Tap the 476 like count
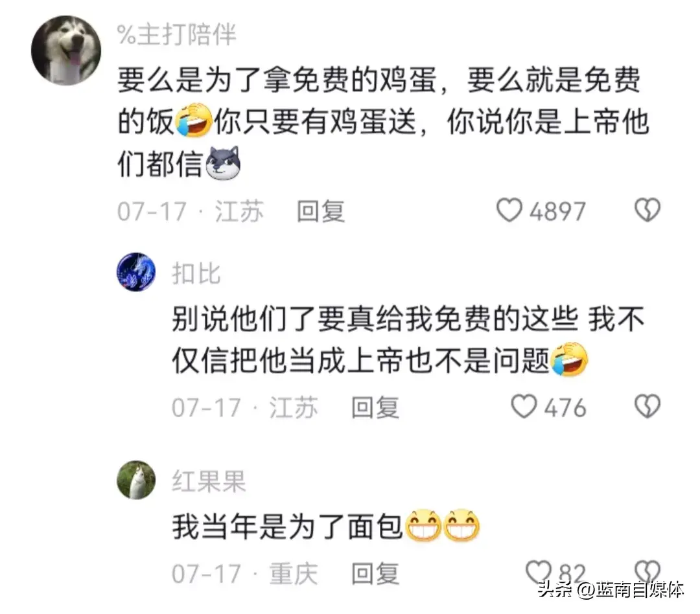The image size is (700, 614). (x=565, y=408)
